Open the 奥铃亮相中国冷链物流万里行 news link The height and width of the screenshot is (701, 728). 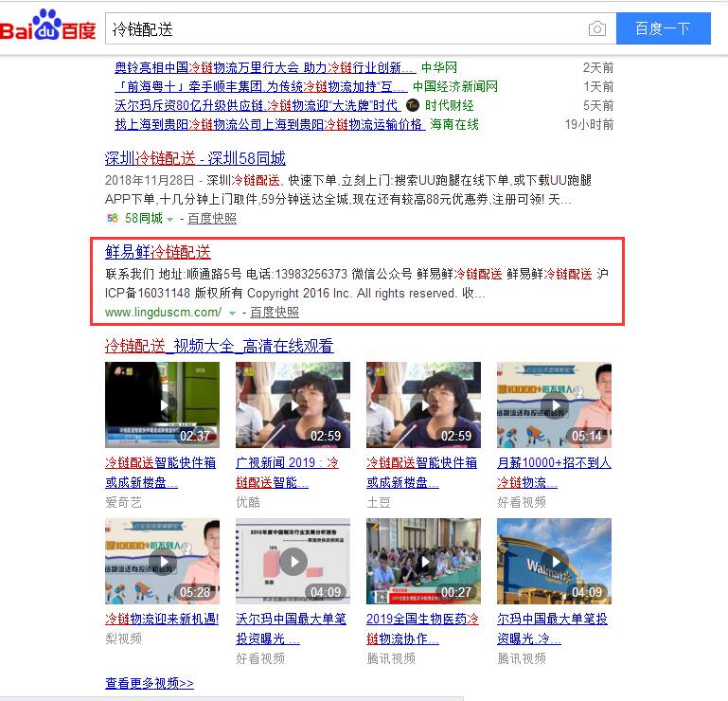pyautogui.click(x=265, y=68)
